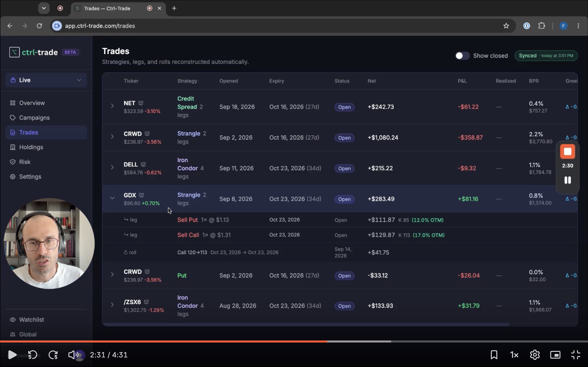Viewport: 588px width, 367px height.
Task: Open the browser tab search dropdown
Action: point(44,8)
